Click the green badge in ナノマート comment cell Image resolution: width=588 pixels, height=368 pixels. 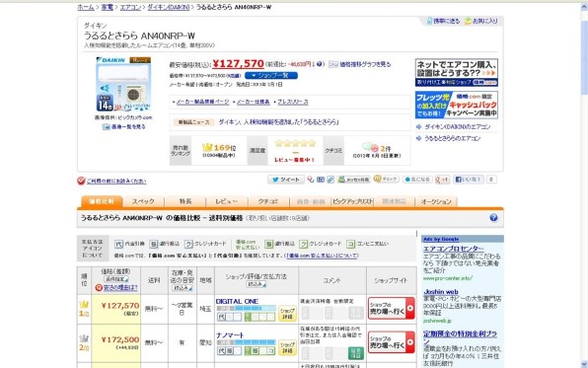356,353
